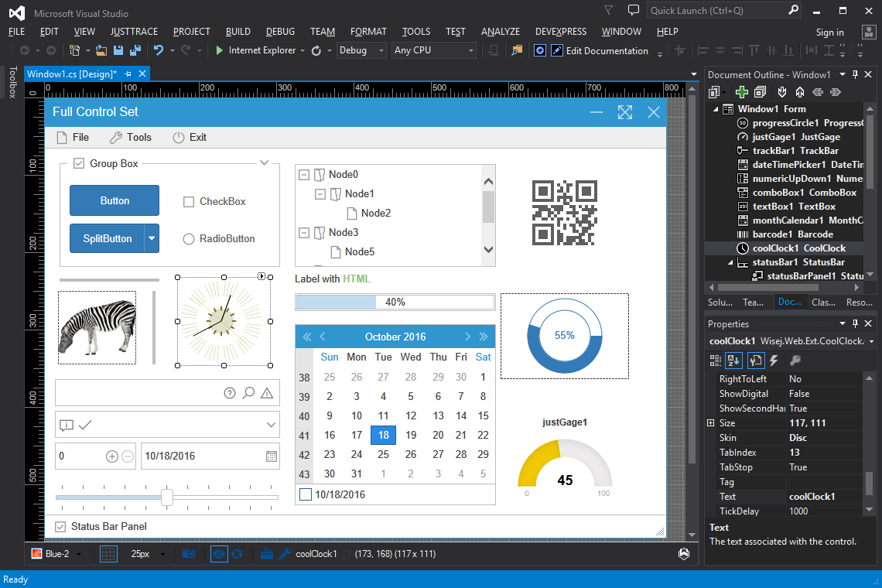
Task: Click the track bar slider thumb
Action: click(x=166, y=497)
